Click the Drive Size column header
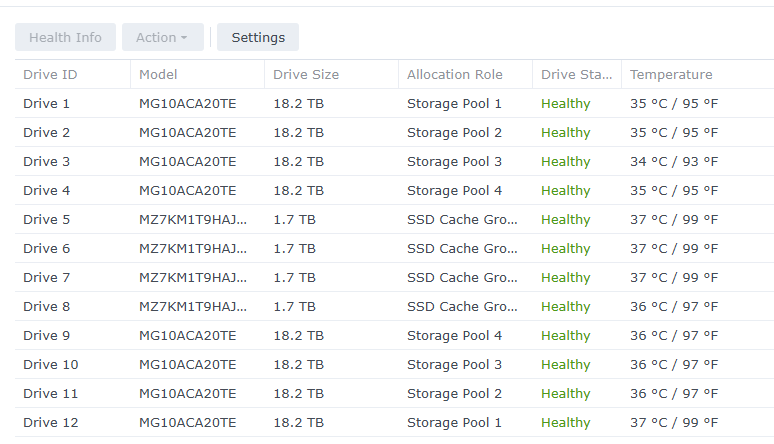774x444 pixels. tap(306, 74)
